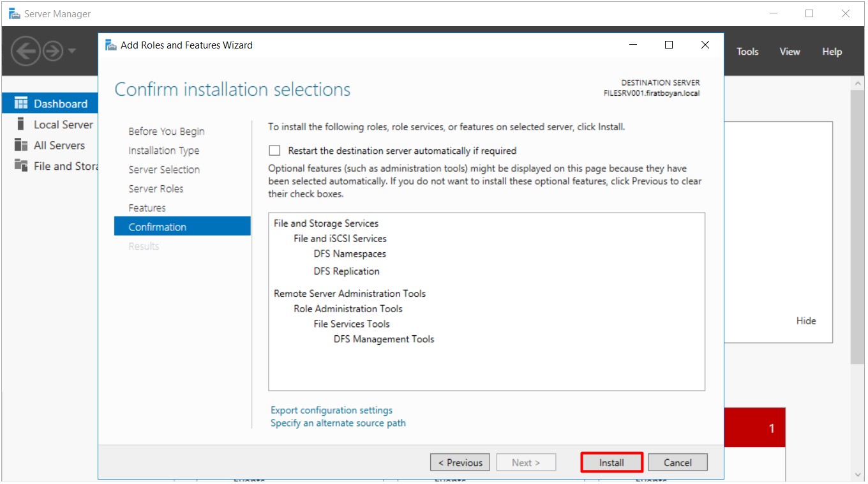The width and height of the screenshot is (868, 484).
Task: Select the Server Roles step
Action: 156,188
